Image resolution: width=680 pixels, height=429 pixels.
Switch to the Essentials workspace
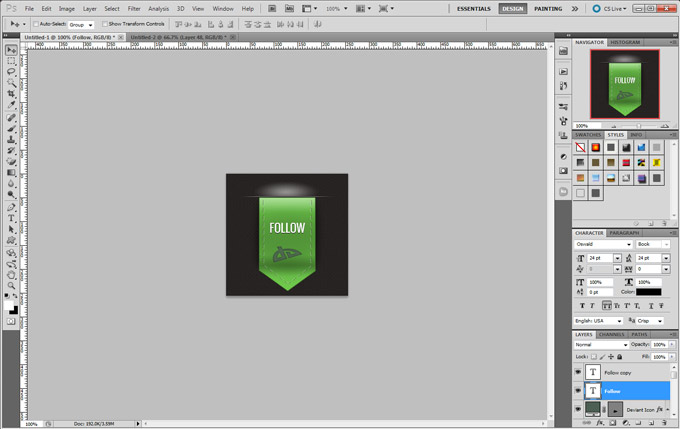point(474,9)
